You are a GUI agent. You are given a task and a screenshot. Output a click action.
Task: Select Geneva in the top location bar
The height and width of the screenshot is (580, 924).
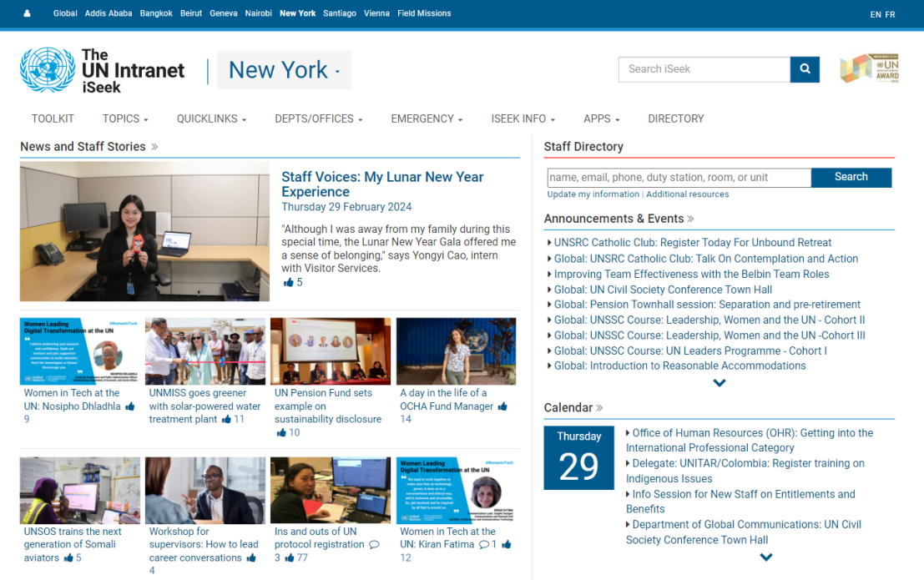pyautogui.click(x=223, y=13)
